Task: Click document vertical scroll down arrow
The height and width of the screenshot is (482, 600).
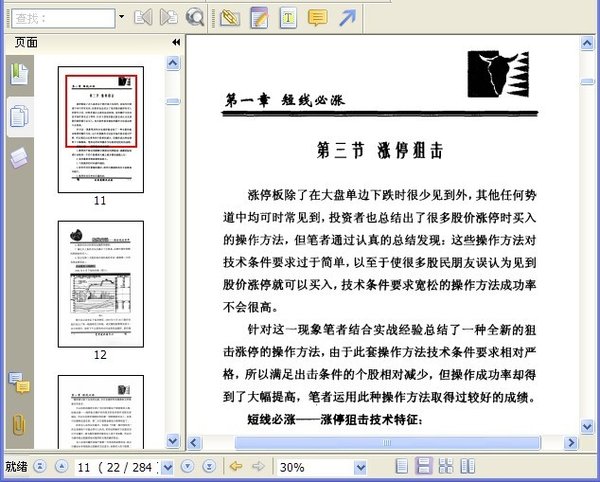Action: [587, 426]
